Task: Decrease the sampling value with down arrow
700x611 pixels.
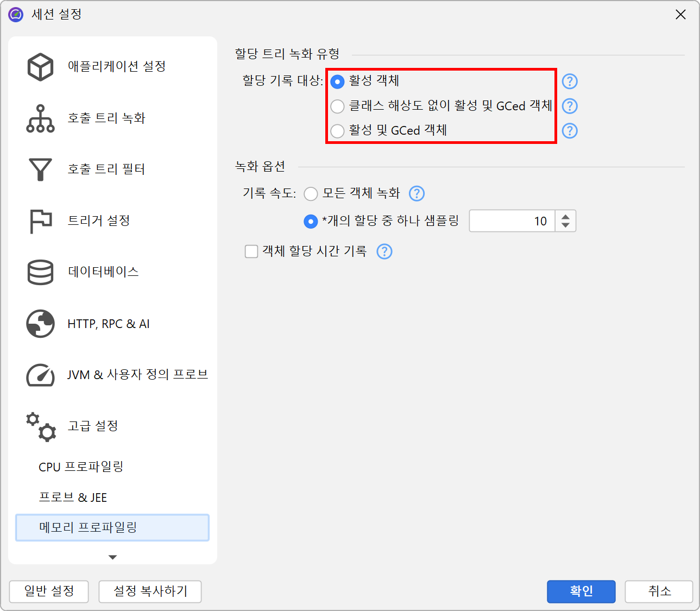Action: pyautogui.click(x=565, y=225)
